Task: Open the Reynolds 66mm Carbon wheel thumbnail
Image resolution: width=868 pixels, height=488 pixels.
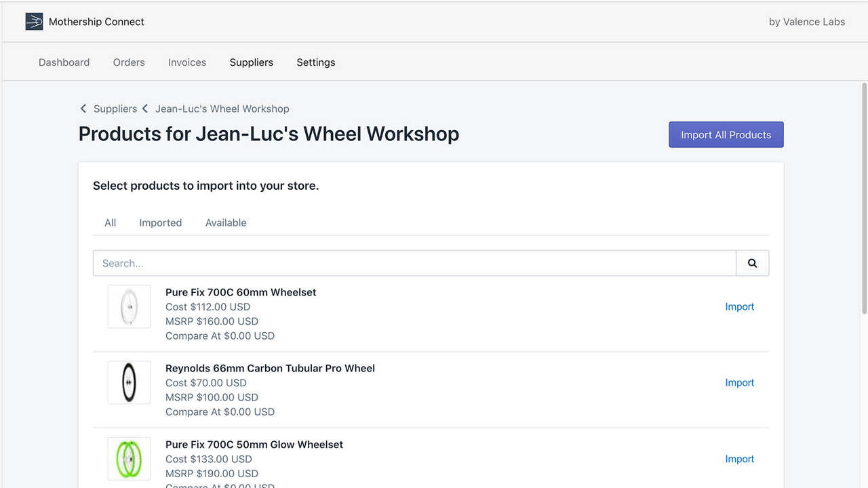Action: point(129,382)
